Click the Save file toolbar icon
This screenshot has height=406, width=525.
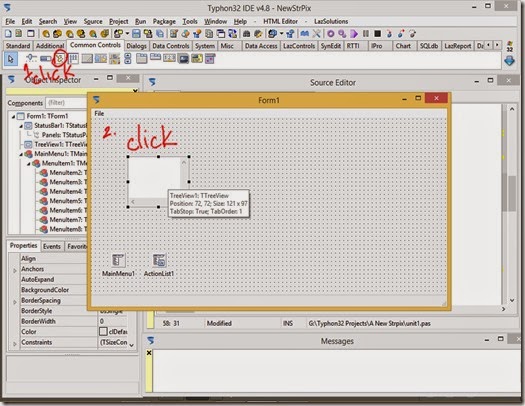point(136,33)
